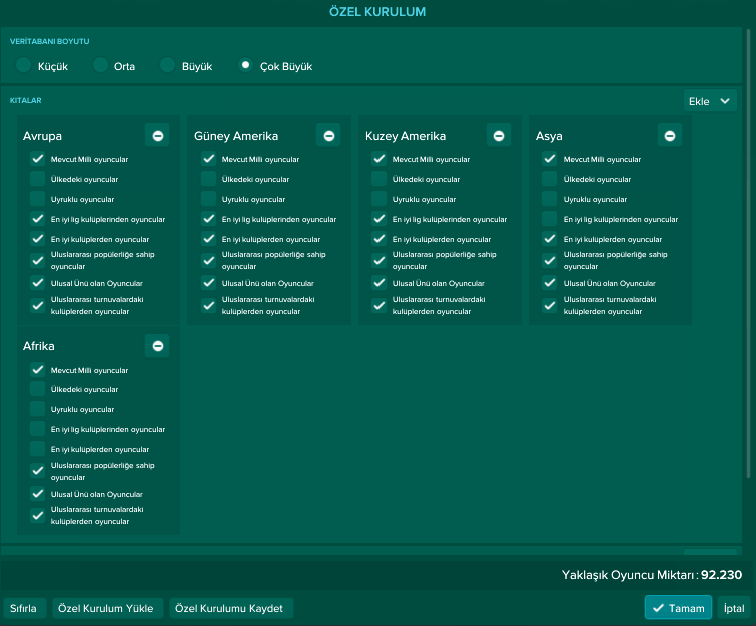
Task: Remove the Asya continent panel
Action: 670,136
